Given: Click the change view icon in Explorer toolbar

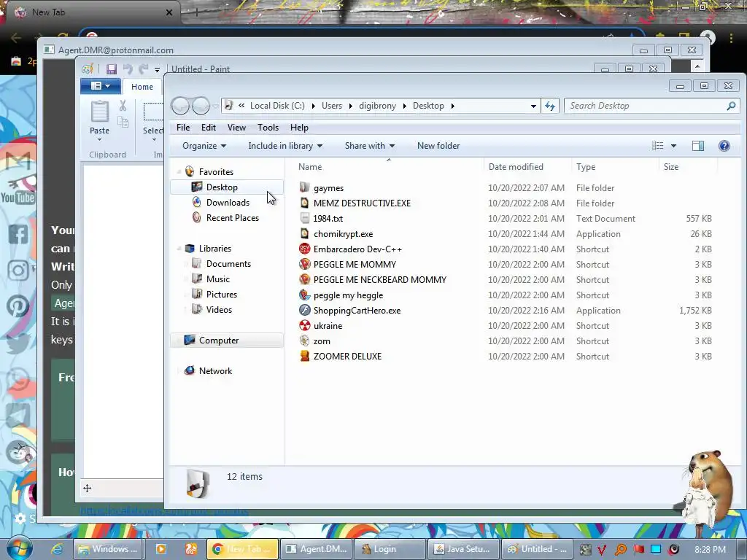Looking at the screenshot, I should coord(658,146).
